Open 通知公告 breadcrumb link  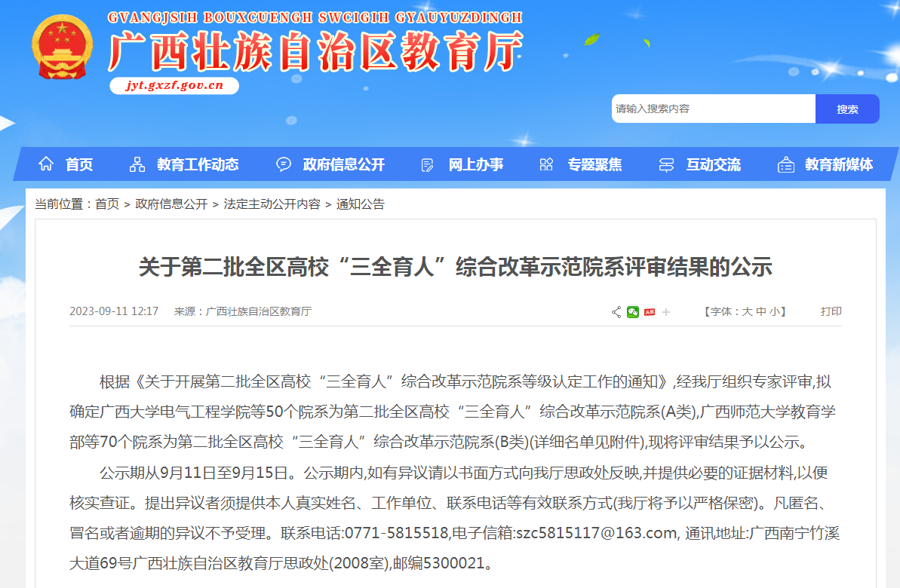[360, 204]
